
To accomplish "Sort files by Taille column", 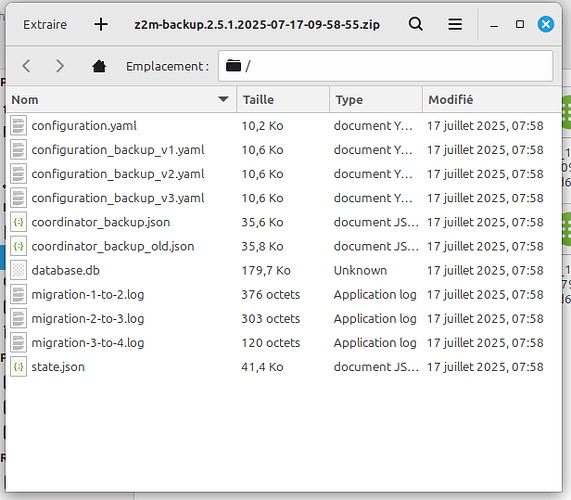I will pyautogui.click(x=283, y=99).
